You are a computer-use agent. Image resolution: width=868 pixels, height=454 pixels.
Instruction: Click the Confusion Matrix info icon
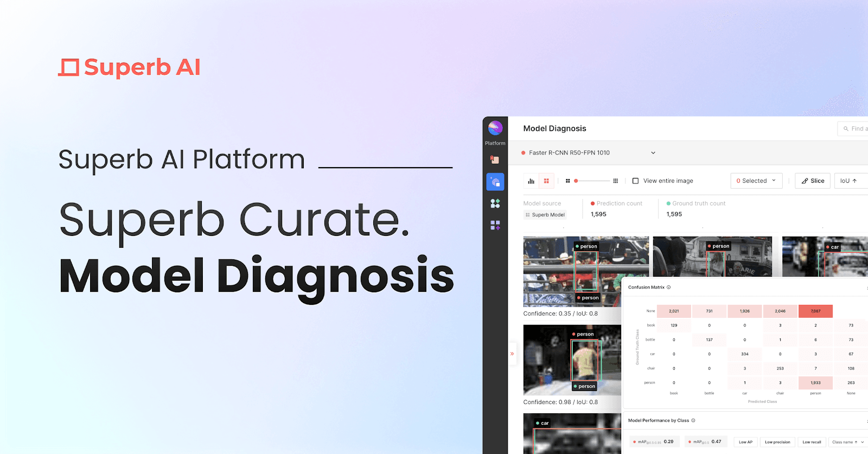[668, 287]
